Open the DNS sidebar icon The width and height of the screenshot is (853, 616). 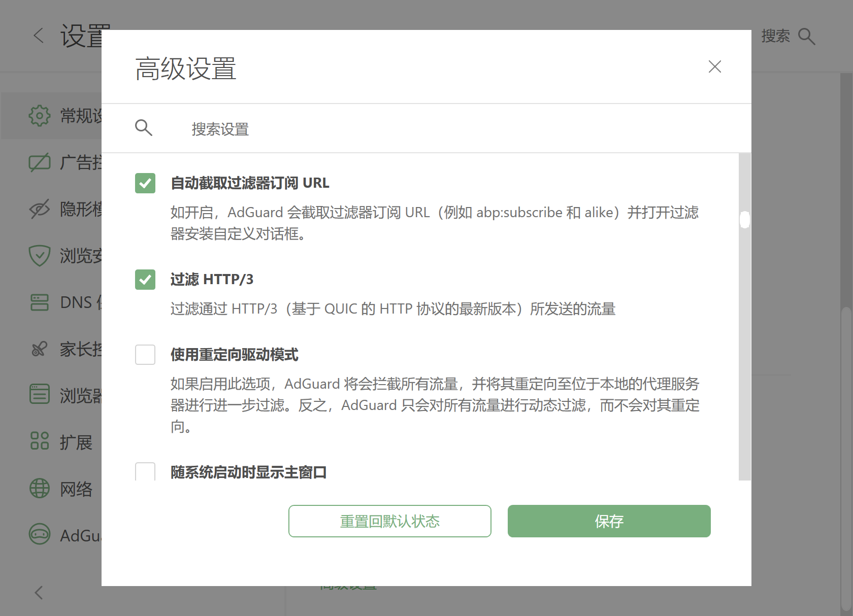40,302
